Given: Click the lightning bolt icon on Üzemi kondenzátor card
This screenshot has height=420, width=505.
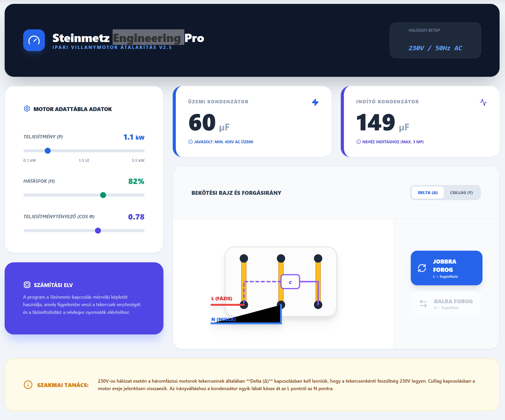Looking at the screenshot, I should tap(315, 102).
